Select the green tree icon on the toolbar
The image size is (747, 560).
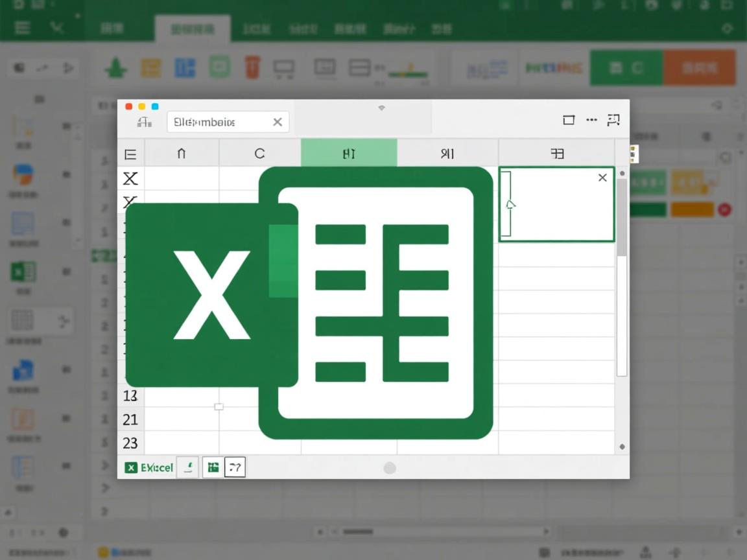(115, 67)
